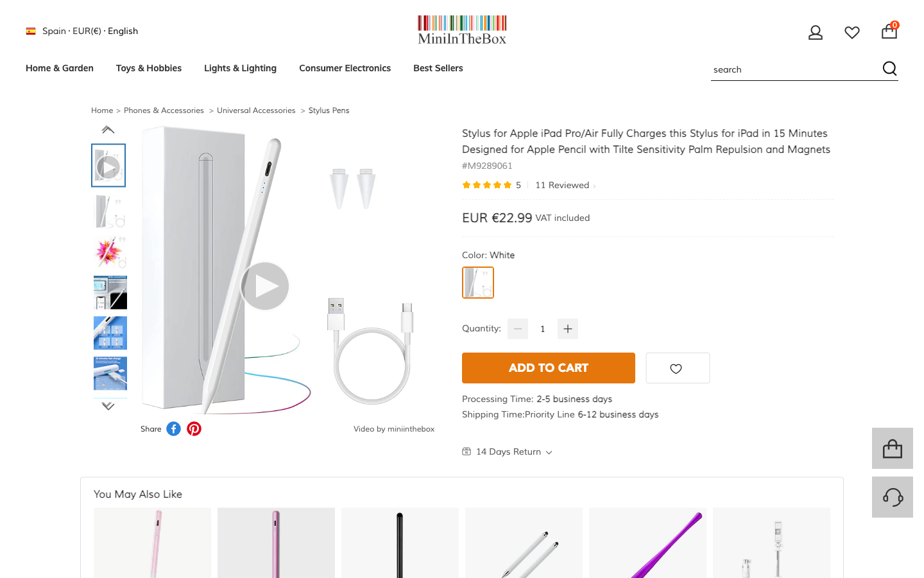Open the wishlist heart in header

852,32
